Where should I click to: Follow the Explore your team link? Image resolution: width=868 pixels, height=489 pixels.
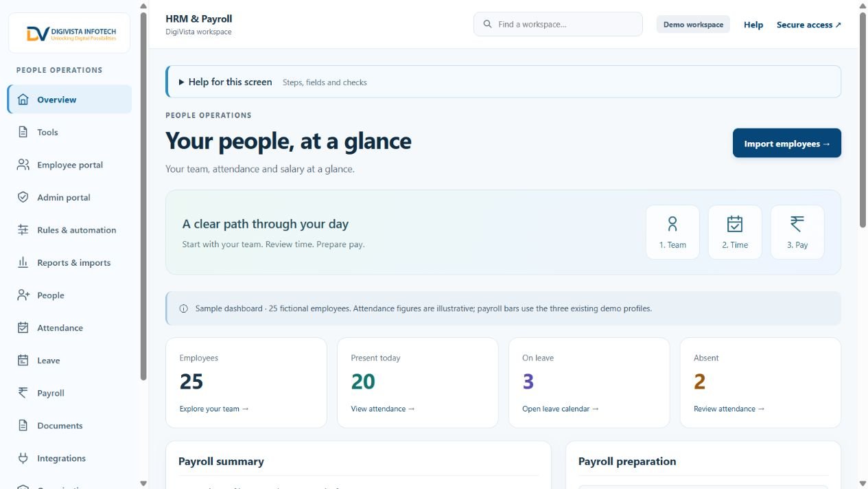[x=214, y=409]
